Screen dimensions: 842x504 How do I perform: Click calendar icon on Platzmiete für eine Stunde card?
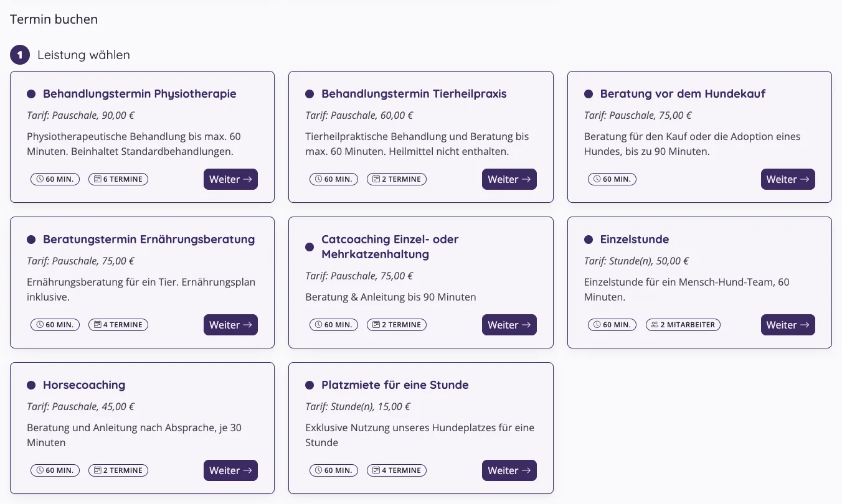(376, 470)
